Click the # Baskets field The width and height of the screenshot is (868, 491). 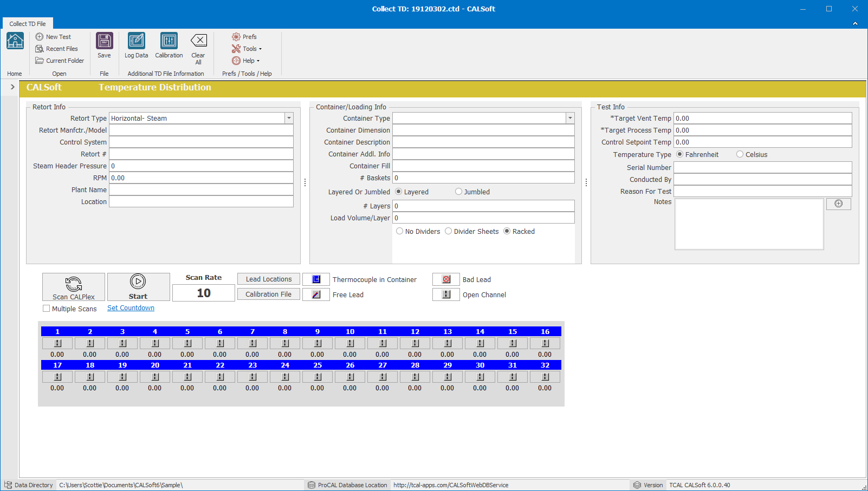tap(483, 178)
